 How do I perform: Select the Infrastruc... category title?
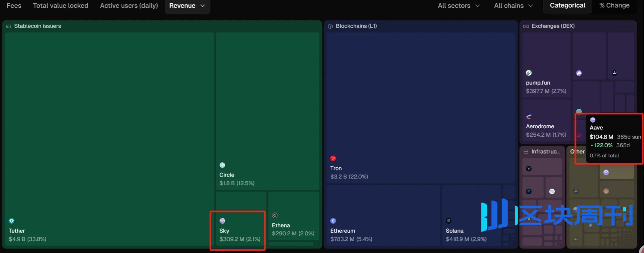[x=545, y=152]
